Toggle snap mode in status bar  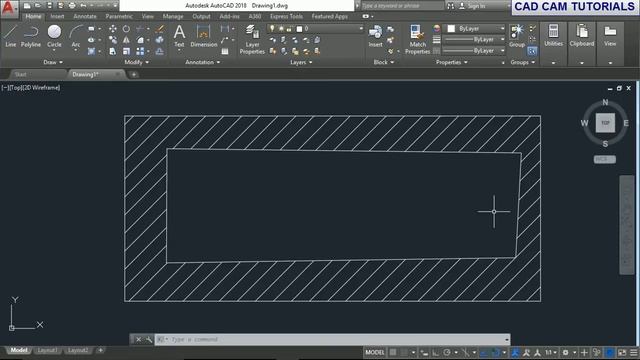(x=404, y=352)
